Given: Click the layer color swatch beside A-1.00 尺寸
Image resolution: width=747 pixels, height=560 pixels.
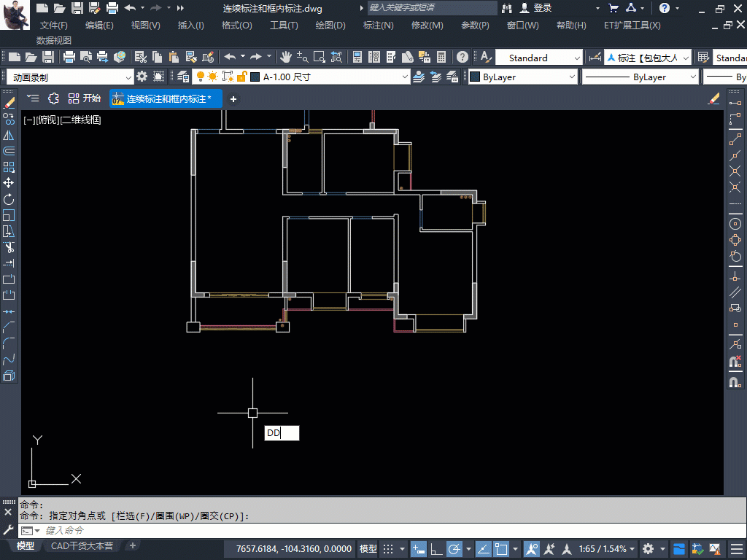Looking at the screenshot, I should point(255,77).
